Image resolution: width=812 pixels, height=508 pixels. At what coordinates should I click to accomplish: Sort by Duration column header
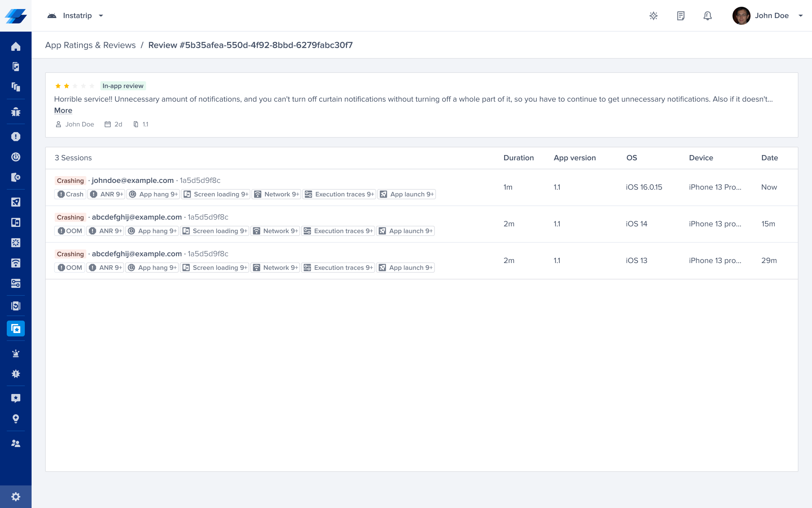click(x=518, y=158)
